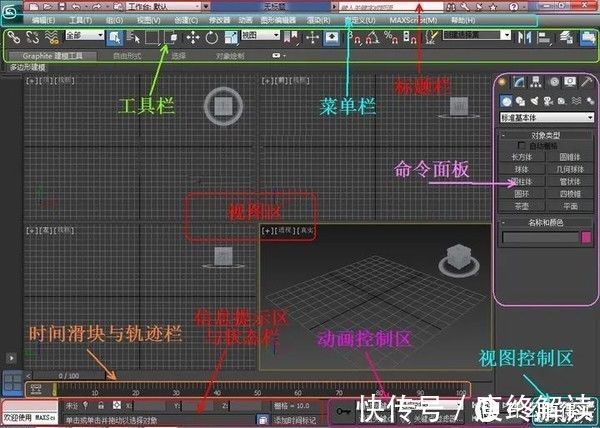Open the named selection sets dropdown

(x=477, y=35)
